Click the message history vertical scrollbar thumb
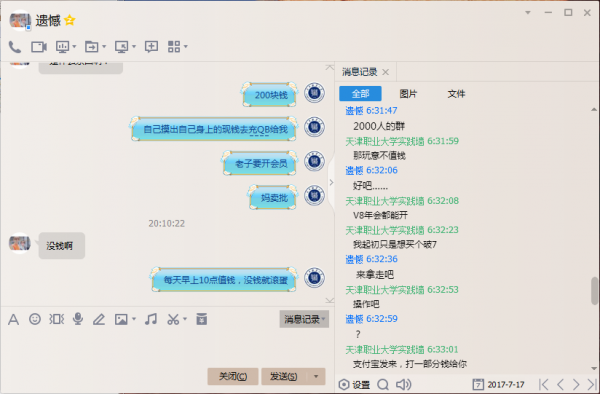Screen dimensions: 600x394 point(594,291)
